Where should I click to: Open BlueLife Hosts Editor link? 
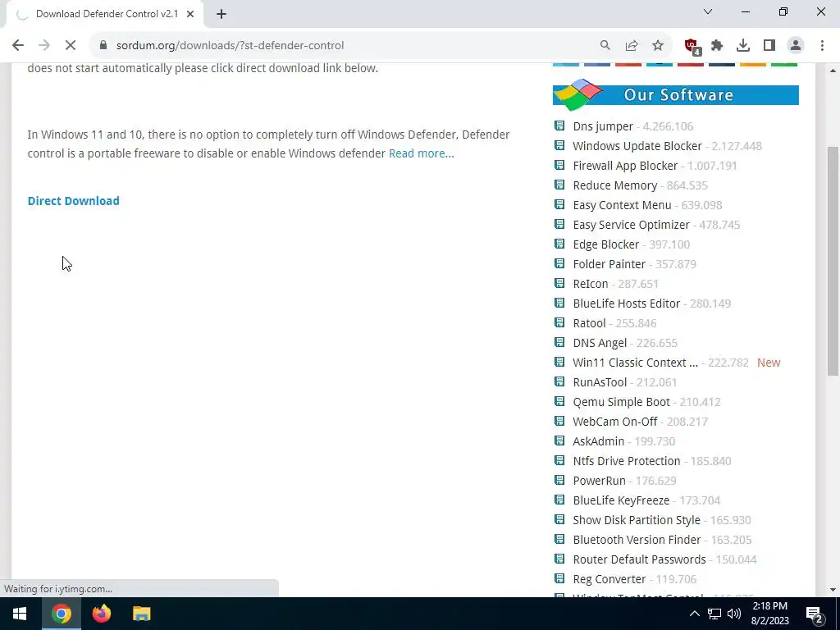pos(626,304)
